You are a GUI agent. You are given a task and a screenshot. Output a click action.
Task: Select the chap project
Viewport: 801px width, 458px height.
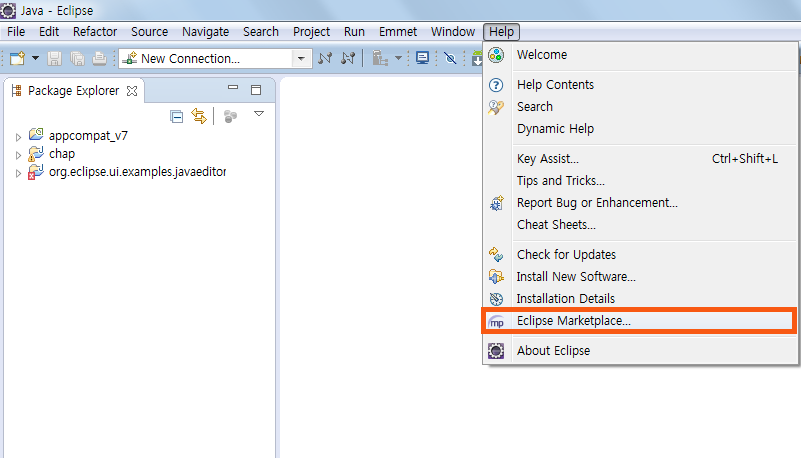pos(62,154)
